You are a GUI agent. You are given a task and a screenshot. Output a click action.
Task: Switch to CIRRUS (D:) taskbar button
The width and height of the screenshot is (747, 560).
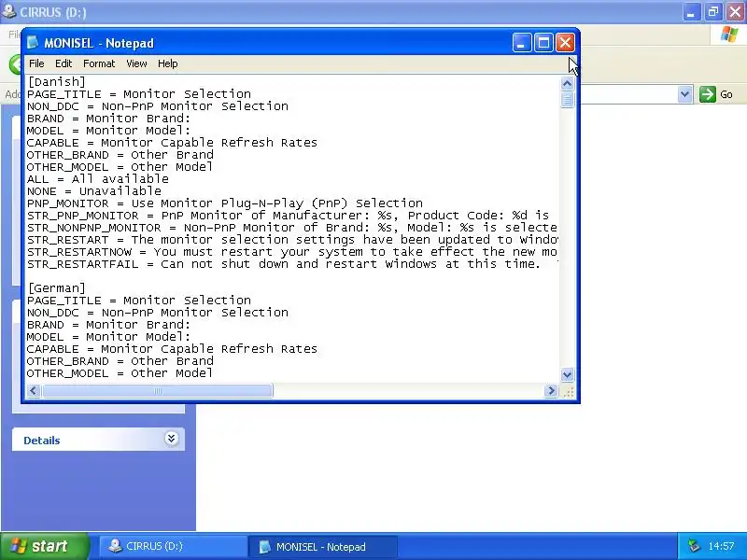coord(173,547)
